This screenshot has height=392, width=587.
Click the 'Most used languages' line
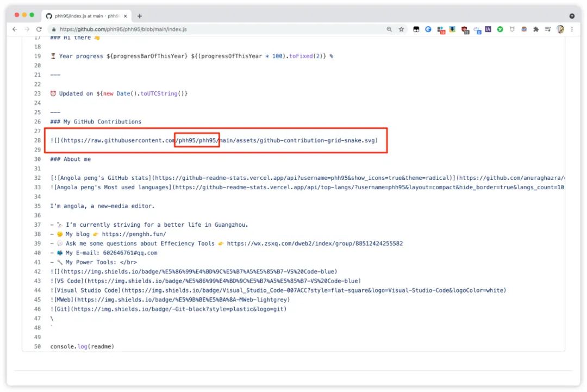[307, 187]
